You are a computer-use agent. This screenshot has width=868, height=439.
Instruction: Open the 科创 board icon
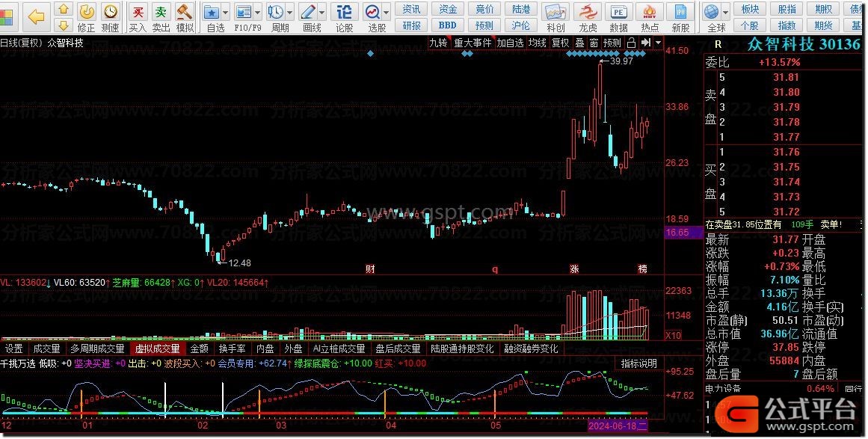pos(555,17)
